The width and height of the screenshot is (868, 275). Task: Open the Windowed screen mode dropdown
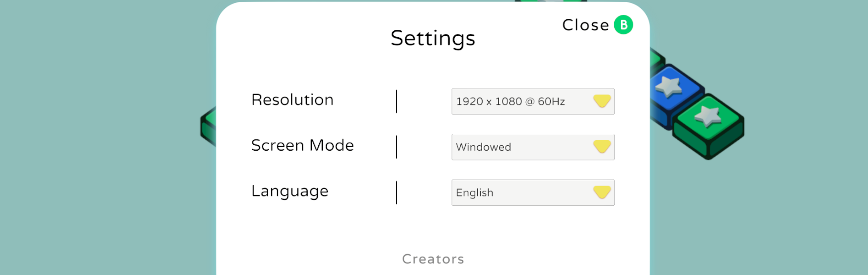[533, 147]
